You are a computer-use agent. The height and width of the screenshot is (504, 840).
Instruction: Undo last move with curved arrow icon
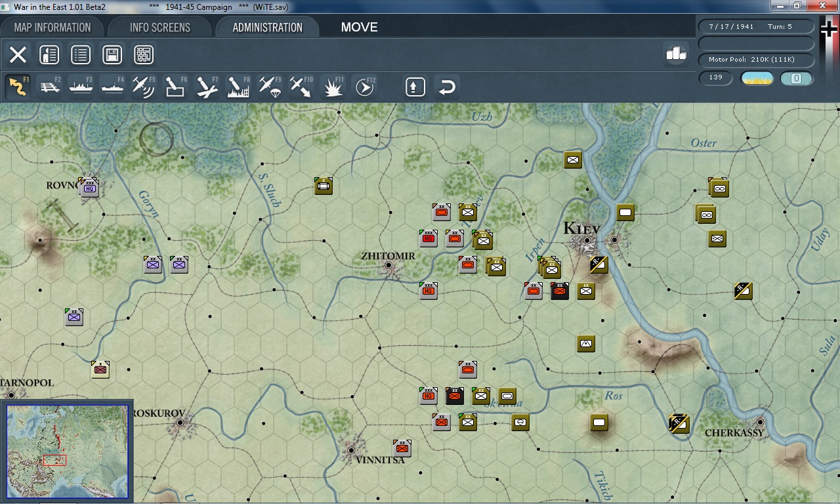(x=447, y=87)
